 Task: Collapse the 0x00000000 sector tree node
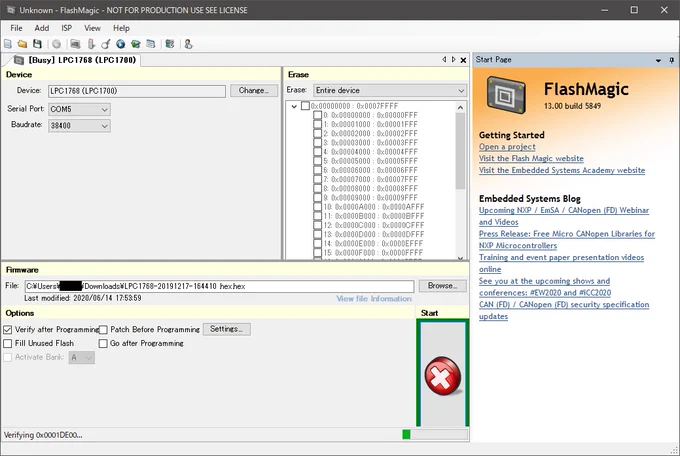point(294,106)
